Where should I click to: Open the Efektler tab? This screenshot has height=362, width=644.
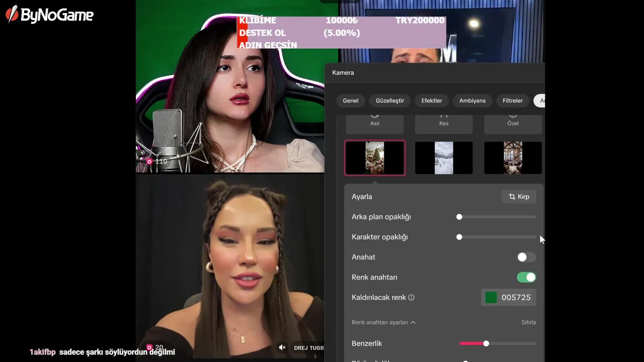click(x=432, y=101)
